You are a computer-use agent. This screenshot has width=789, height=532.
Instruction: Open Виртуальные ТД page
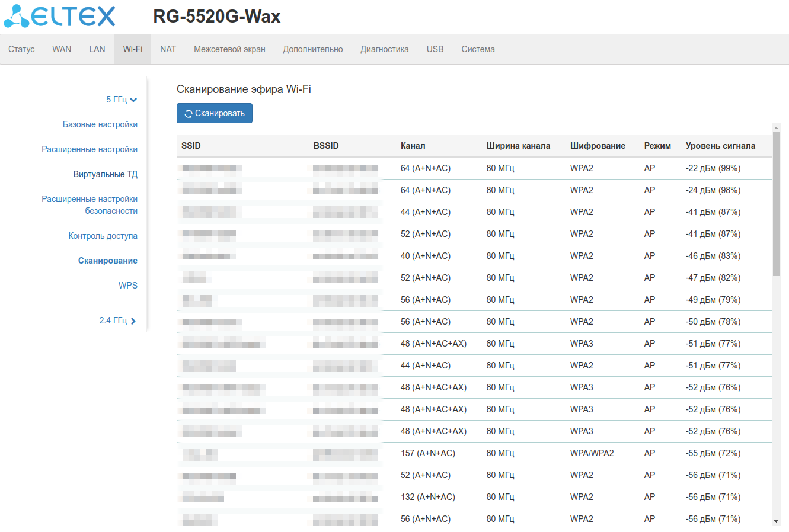coord(105,174)
